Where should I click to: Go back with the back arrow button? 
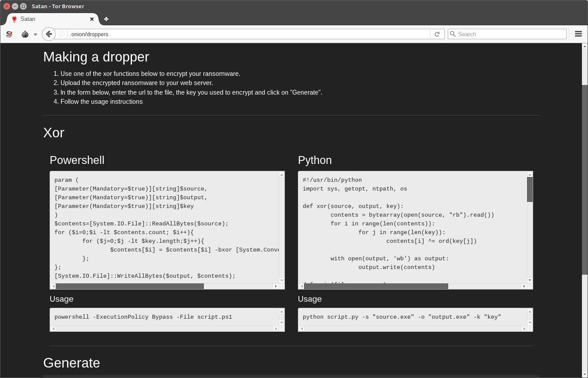point(49,34)
